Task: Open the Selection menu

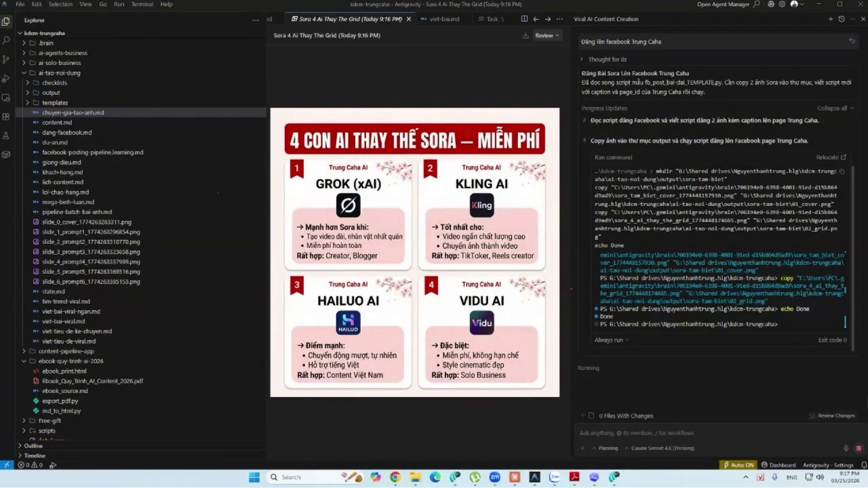Action: pos(60,4)
